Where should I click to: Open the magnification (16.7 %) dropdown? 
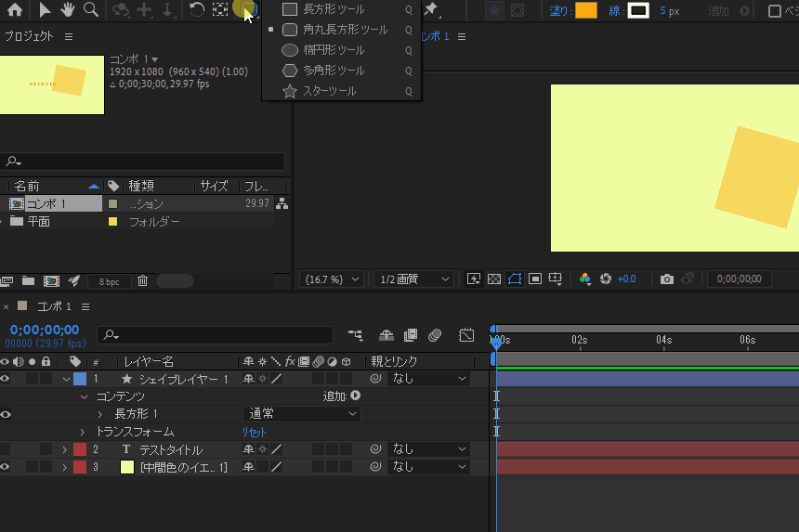tap(332, 279)
